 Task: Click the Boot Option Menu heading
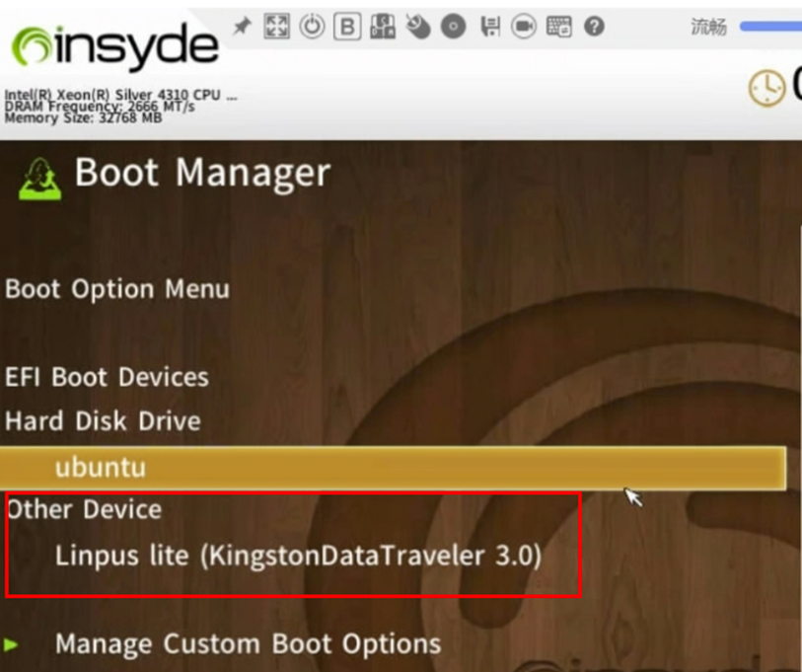[x=117, y=290]
